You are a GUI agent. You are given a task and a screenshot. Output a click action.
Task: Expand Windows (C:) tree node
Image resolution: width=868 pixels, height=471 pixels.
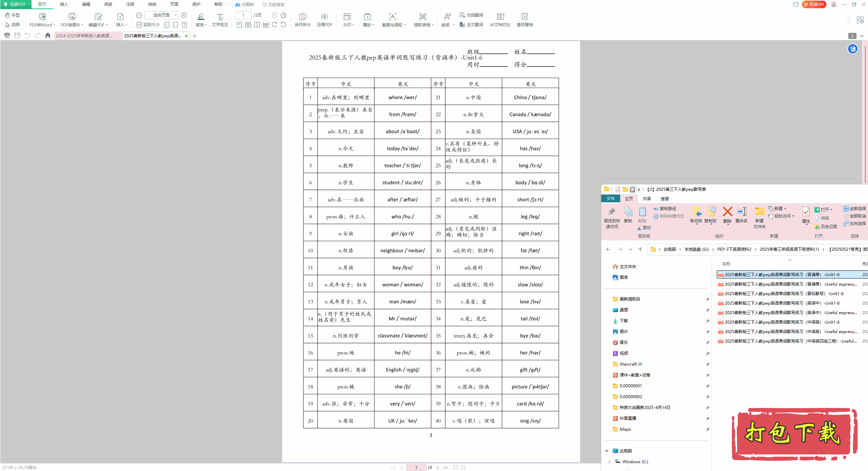pos(610,462)
